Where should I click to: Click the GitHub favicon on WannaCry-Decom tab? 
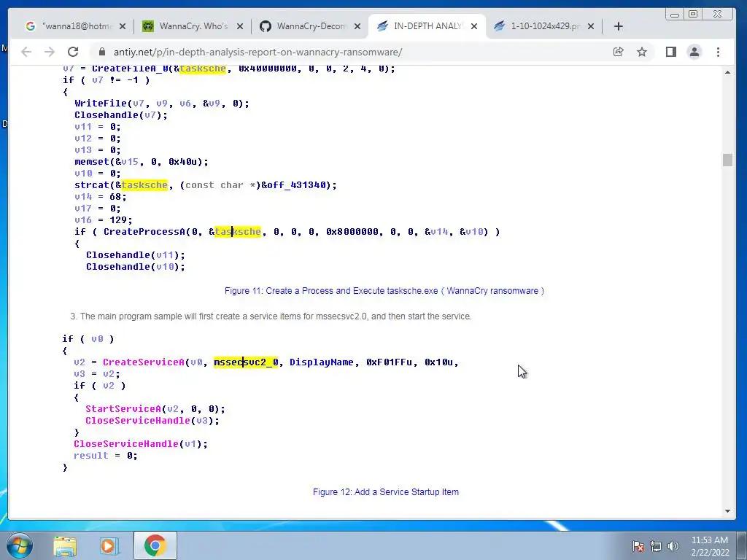click(266, 26)
